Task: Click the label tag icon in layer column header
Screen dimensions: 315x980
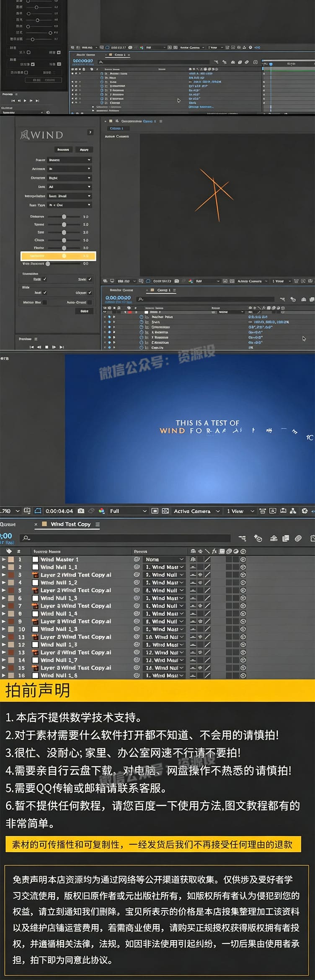Action: pos(9,551)
